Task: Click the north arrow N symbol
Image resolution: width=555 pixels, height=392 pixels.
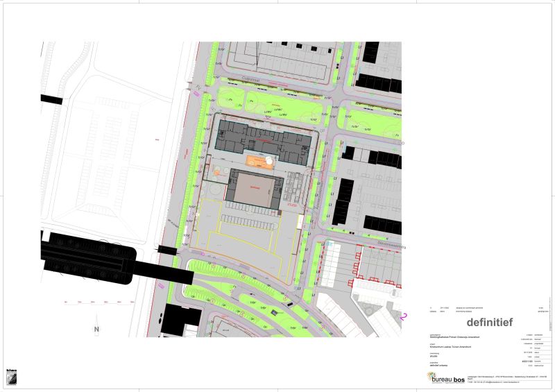Action: [97, 329]
